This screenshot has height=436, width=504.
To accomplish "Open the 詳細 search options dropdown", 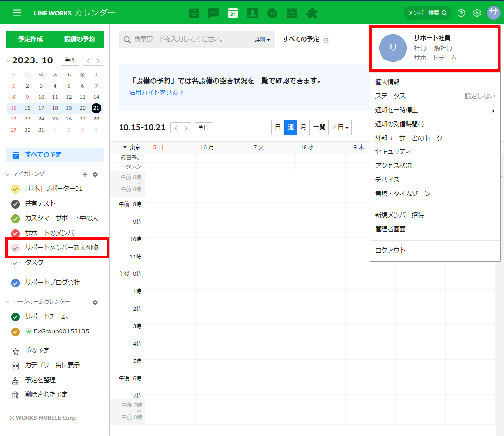I will [262, 40].
